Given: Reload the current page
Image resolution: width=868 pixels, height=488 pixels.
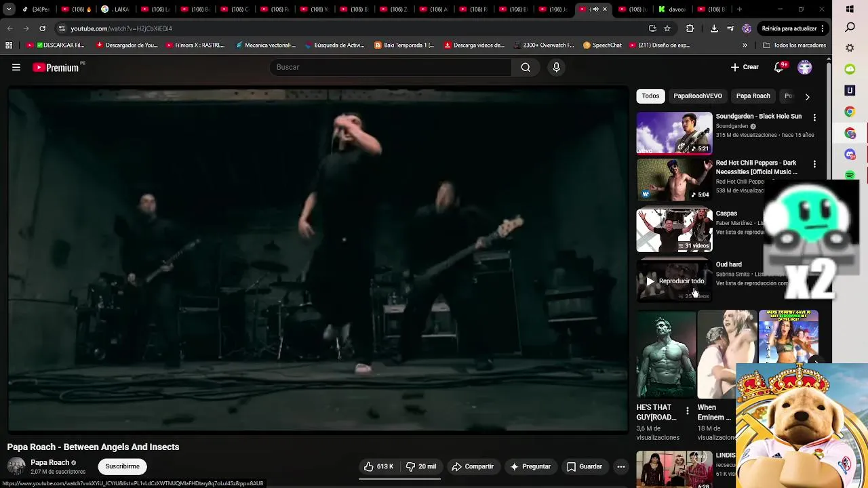Looking at the screenshot, I should [42, 28].
